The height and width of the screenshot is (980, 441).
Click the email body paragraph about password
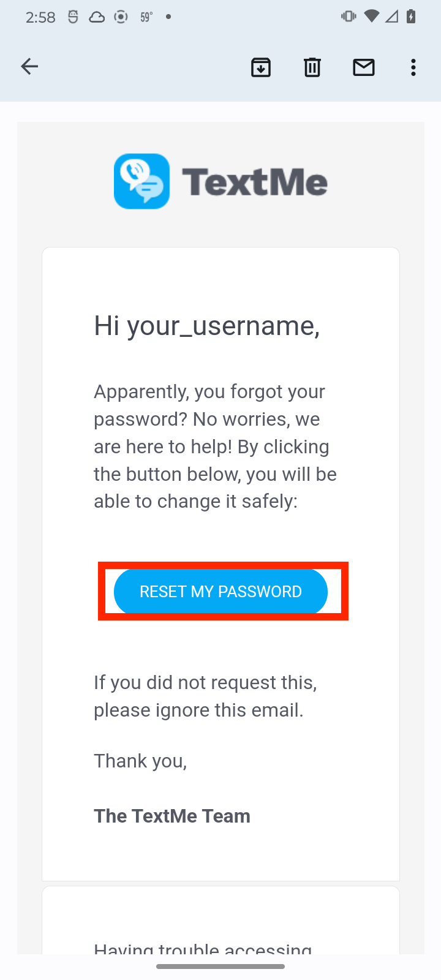tap(214, 445)
